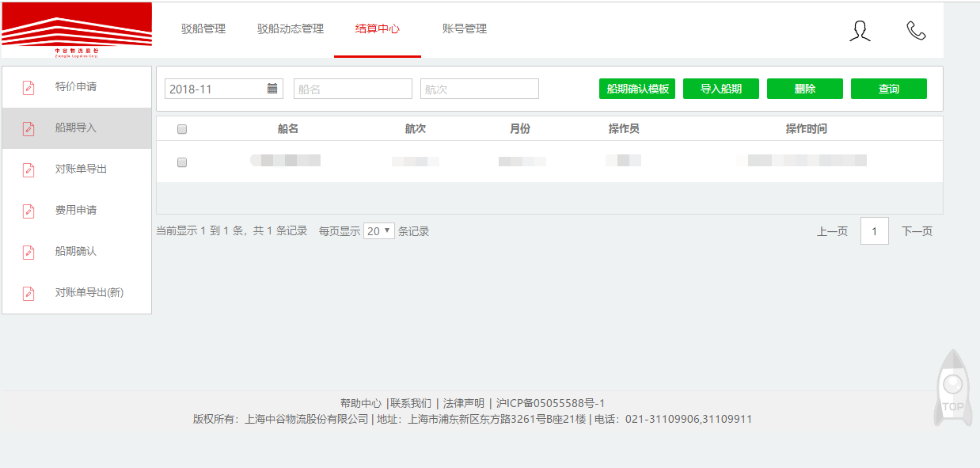Click the icon beside 费用申请
This screenshot has height=468, width=980.
pyautogui.click(x=28, y=211)
